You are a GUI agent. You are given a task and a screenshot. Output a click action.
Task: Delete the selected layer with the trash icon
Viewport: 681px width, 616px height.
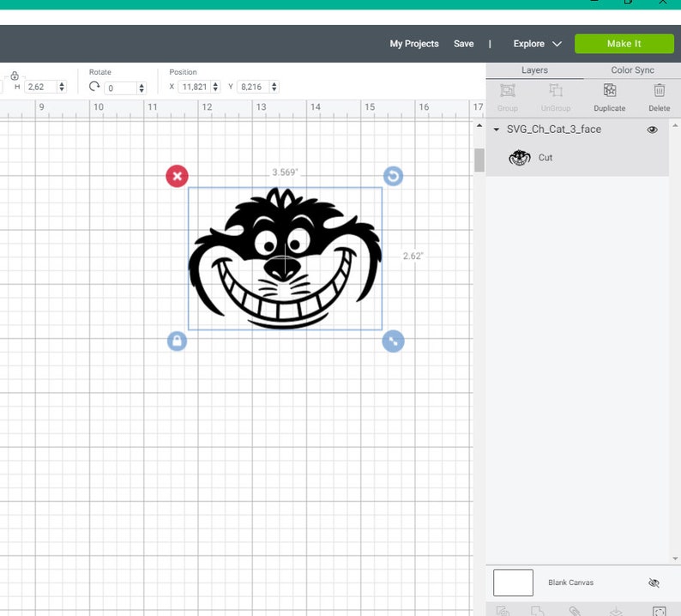click(660, 90)
